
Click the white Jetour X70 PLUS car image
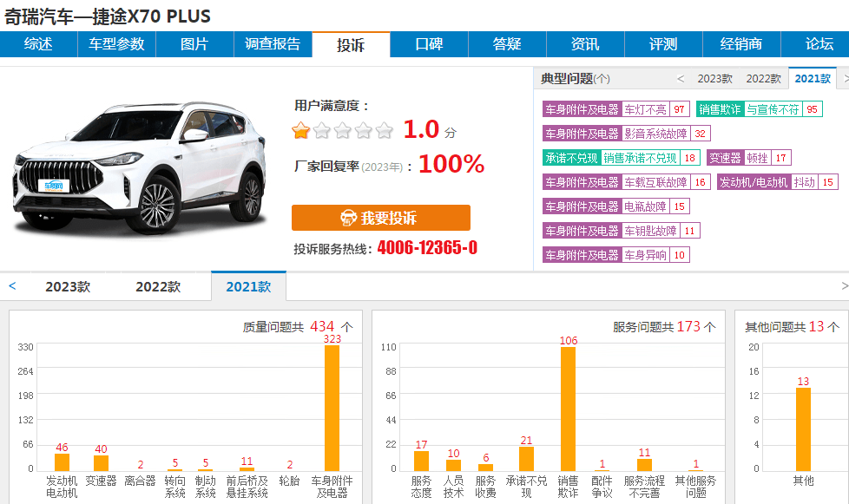click(x=140, y=168)
